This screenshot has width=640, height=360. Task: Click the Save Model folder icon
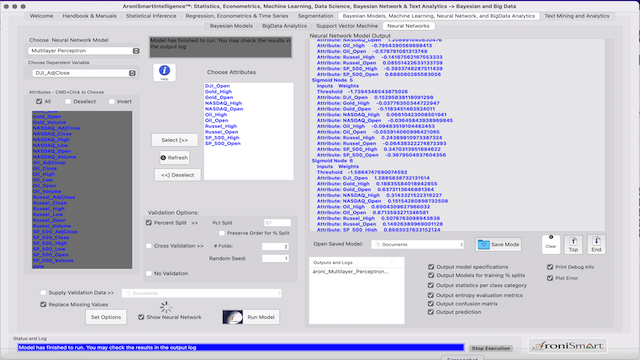(484, 244)
